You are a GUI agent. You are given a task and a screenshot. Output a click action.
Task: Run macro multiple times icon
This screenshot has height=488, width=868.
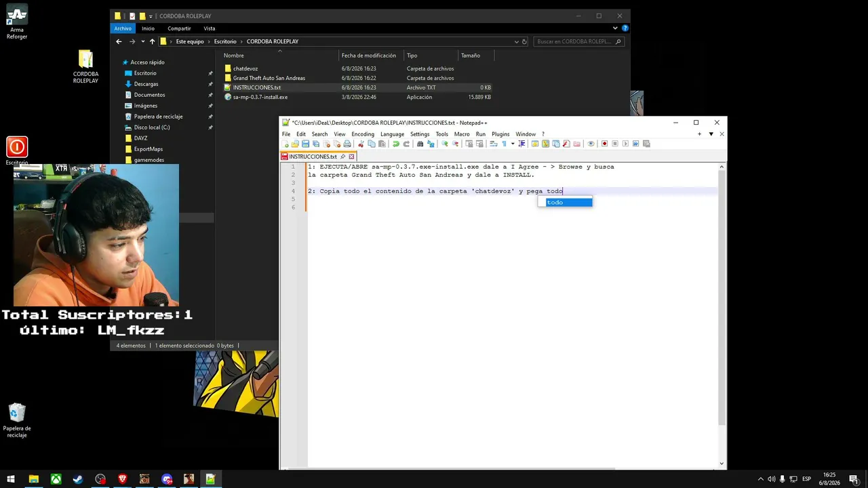click(636, 144)
